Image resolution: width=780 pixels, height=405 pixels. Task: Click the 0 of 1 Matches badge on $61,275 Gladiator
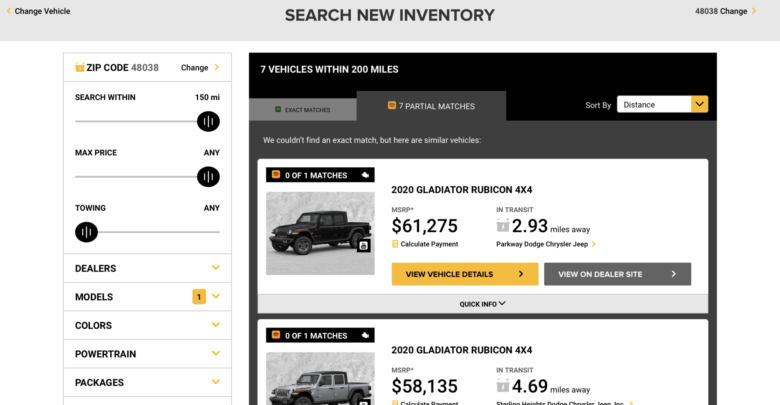320,175
